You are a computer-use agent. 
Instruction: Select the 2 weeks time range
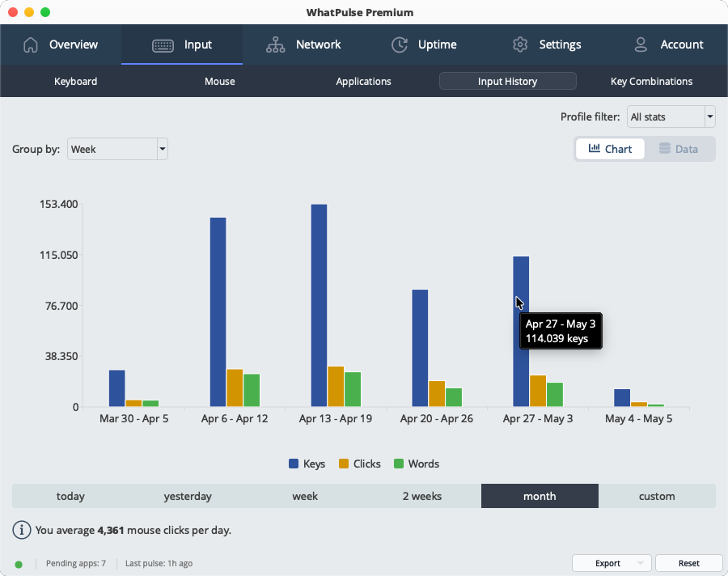tap(422, 496)
